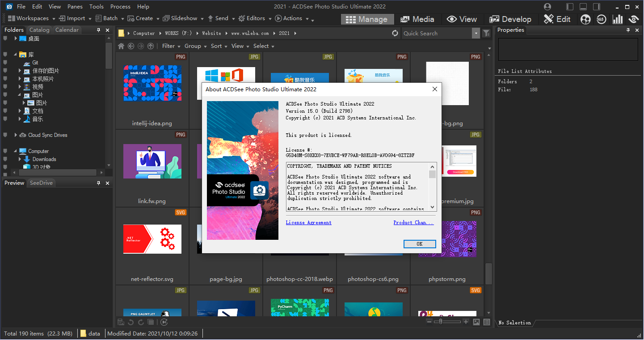Switch to Develop mode
The image size is (644, 340).
(x=510, y=19)
